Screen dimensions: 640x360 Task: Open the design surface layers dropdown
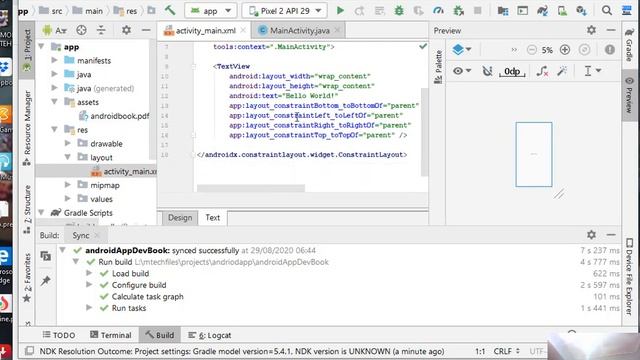[x=462, y=50]
